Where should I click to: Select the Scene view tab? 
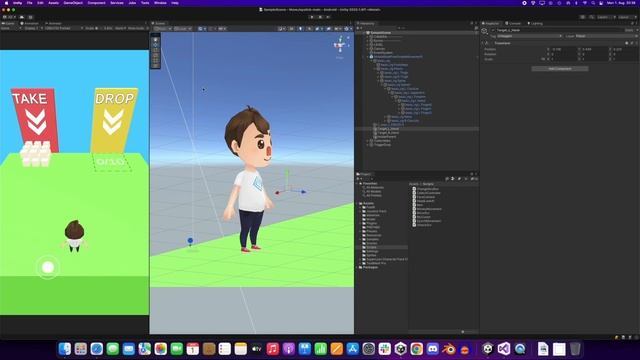click(x=159, y=23)
